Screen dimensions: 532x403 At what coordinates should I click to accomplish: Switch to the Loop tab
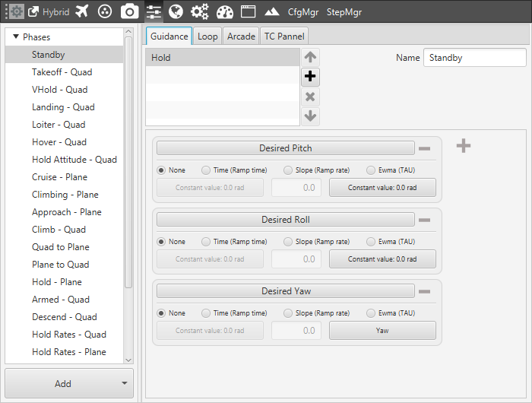coord(207,36)
